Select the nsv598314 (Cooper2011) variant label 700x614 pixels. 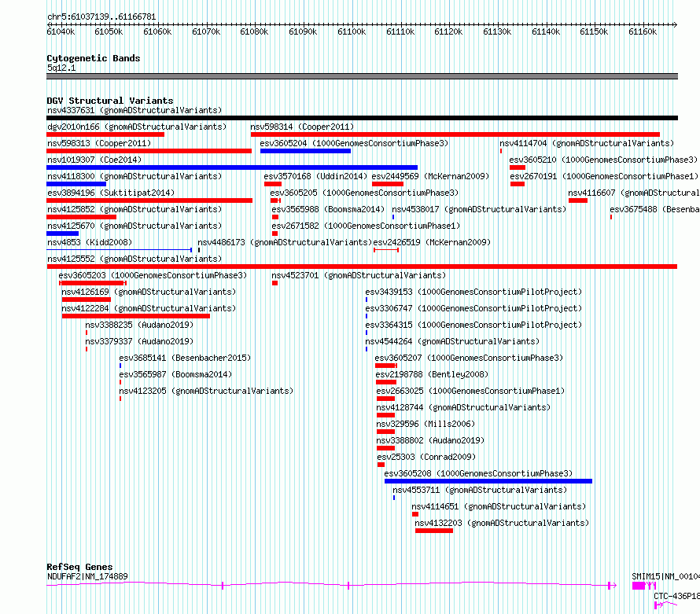(x=302, y=127)
